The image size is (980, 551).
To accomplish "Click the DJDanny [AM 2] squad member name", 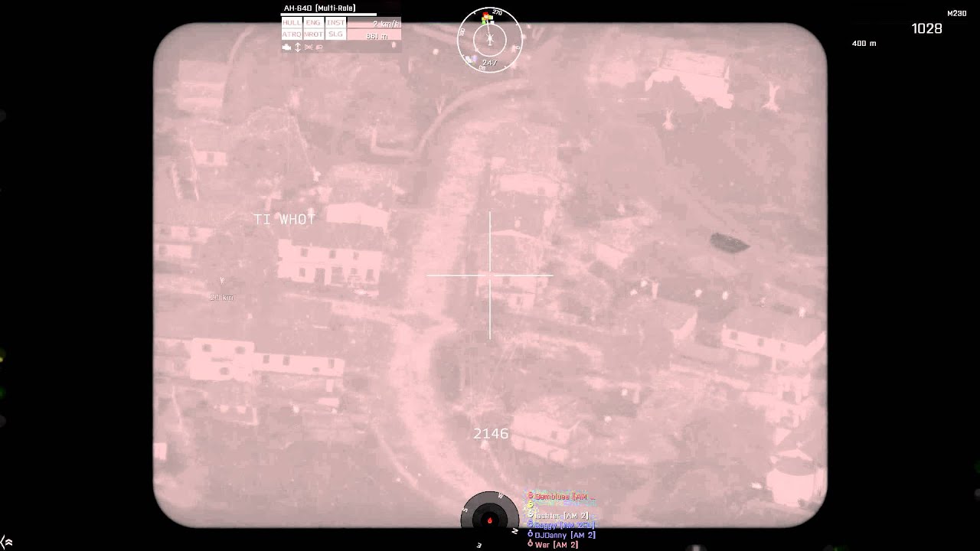I will (x=565, y=535).
